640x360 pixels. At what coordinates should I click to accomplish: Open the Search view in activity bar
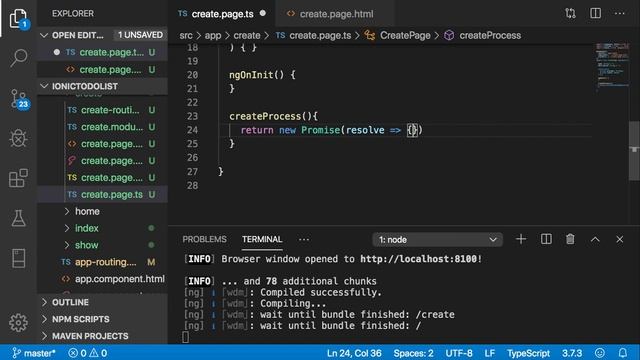coord(18,58)
